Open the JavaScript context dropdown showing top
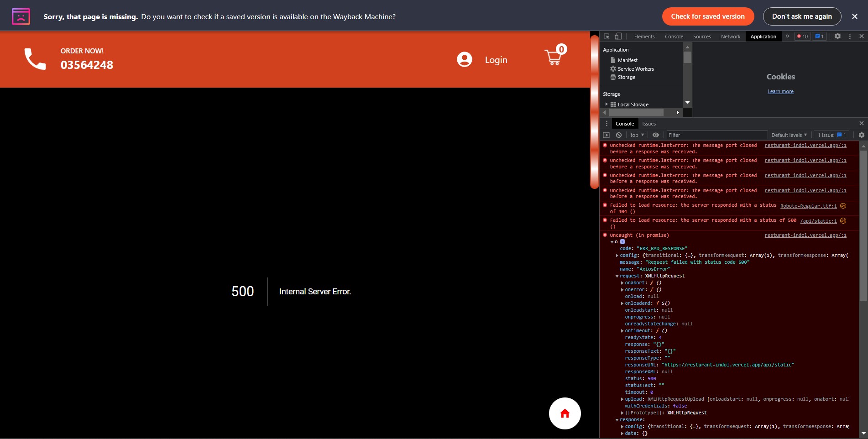 point(636,135)
